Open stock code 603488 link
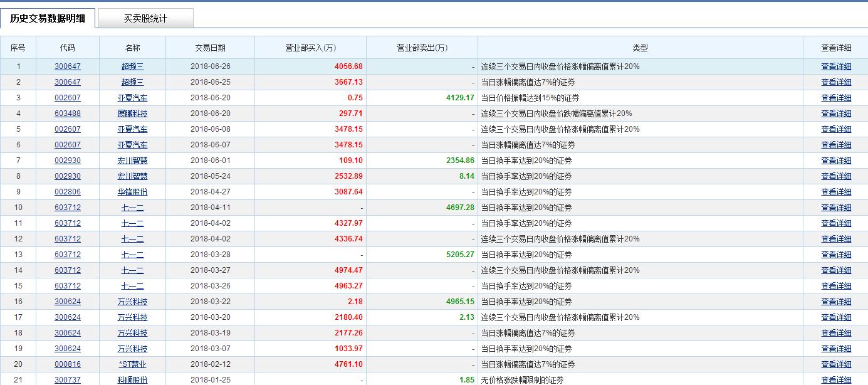 66,113
